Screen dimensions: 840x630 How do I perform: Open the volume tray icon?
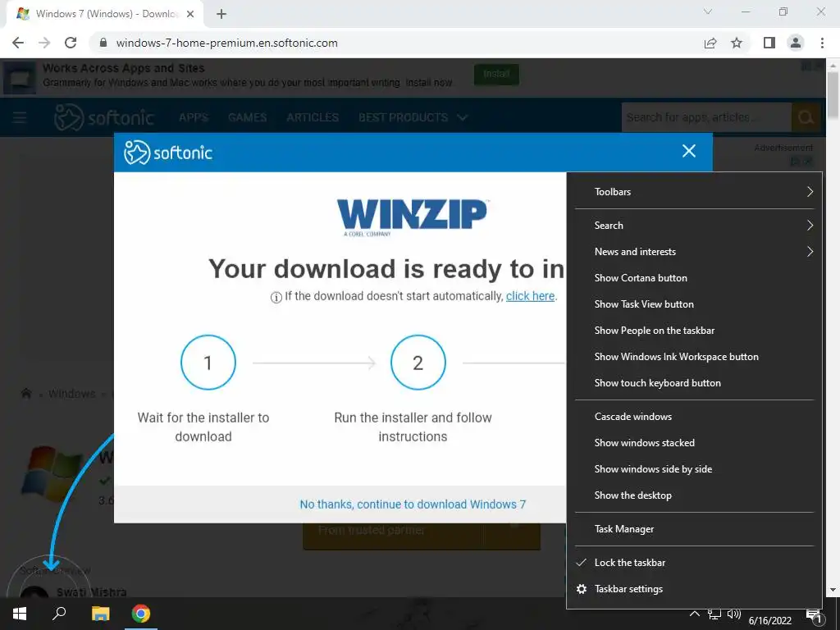tap(734, 614)
